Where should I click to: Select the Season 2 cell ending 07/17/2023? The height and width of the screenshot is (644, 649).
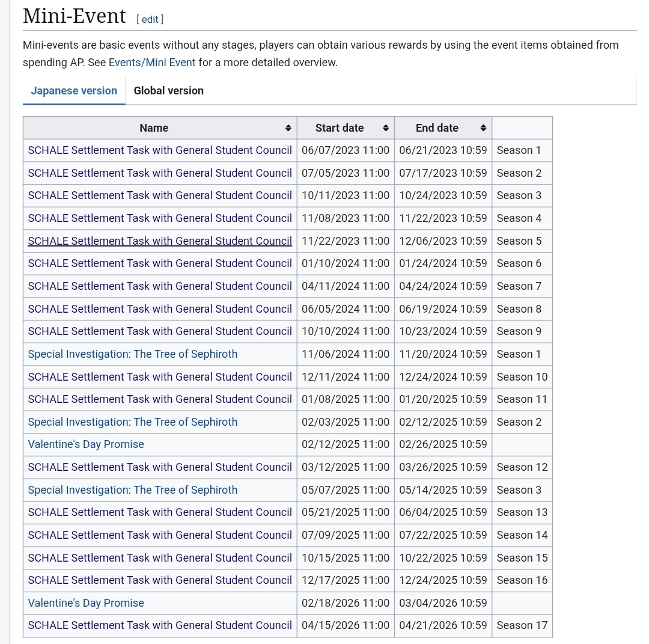pyautogui.click(x=522, y=173)
